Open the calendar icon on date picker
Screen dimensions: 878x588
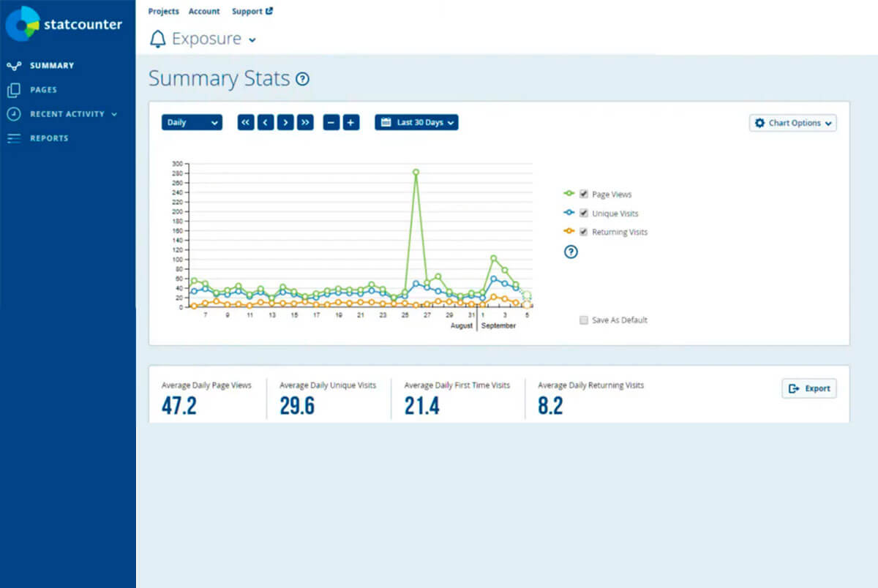click(386, 122)
